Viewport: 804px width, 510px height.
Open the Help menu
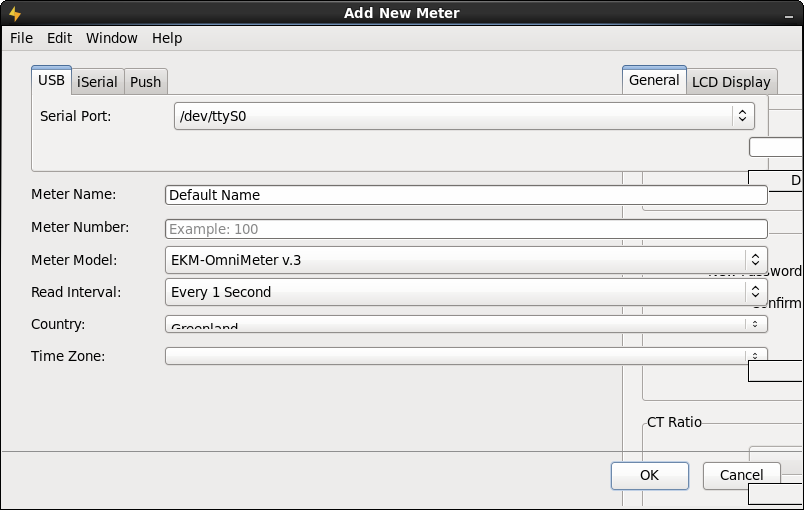[167, 38]
